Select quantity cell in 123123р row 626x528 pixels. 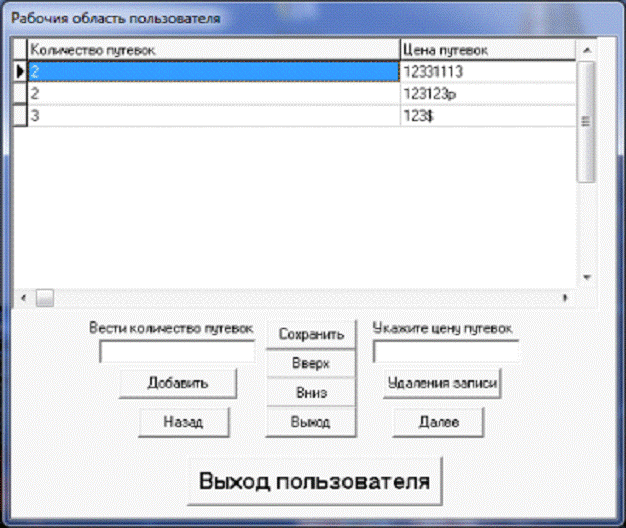click(214, 94)
